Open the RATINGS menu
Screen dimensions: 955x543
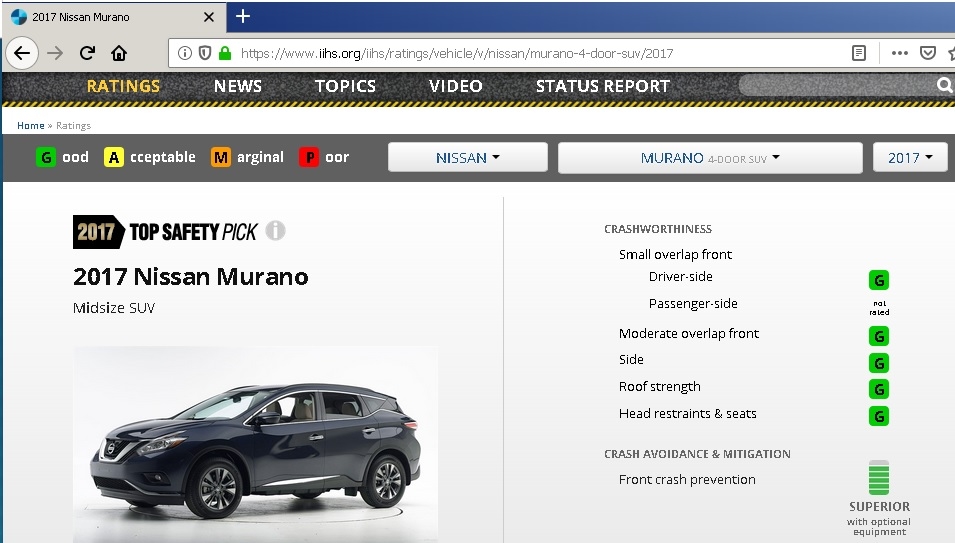coord(123,86)
